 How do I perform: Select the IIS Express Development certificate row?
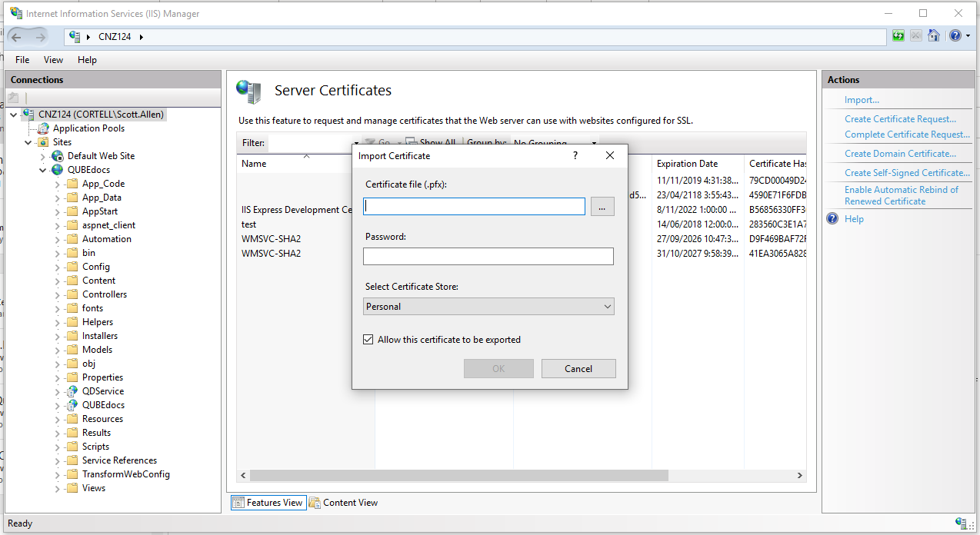point(295,210)
